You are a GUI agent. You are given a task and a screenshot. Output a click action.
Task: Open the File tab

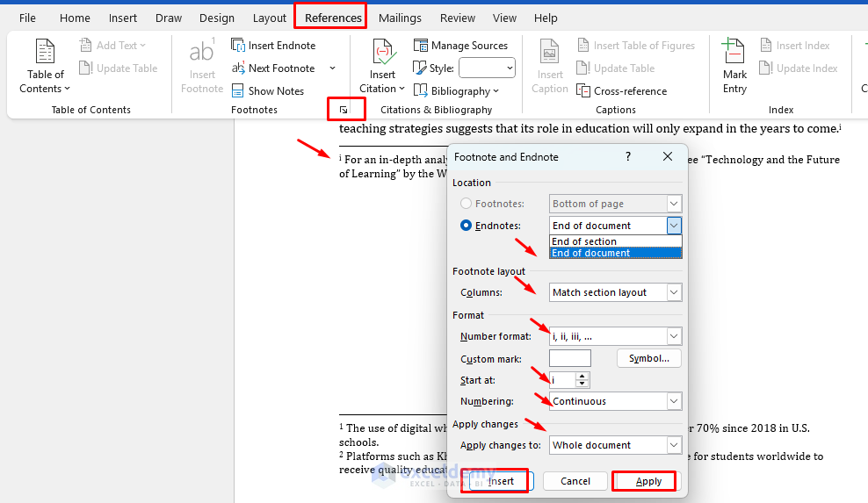[x=27, y=18]
